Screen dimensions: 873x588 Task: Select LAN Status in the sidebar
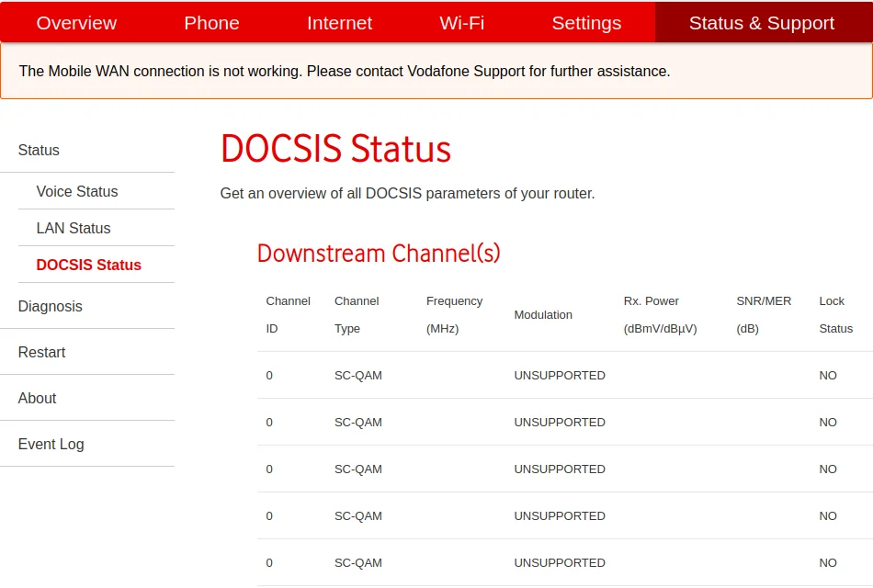pos(74,228)
